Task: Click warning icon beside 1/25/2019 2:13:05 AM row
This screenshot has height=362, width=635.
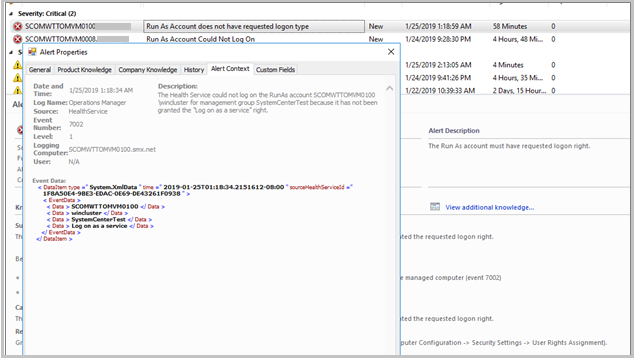Action: coord(17,65)
